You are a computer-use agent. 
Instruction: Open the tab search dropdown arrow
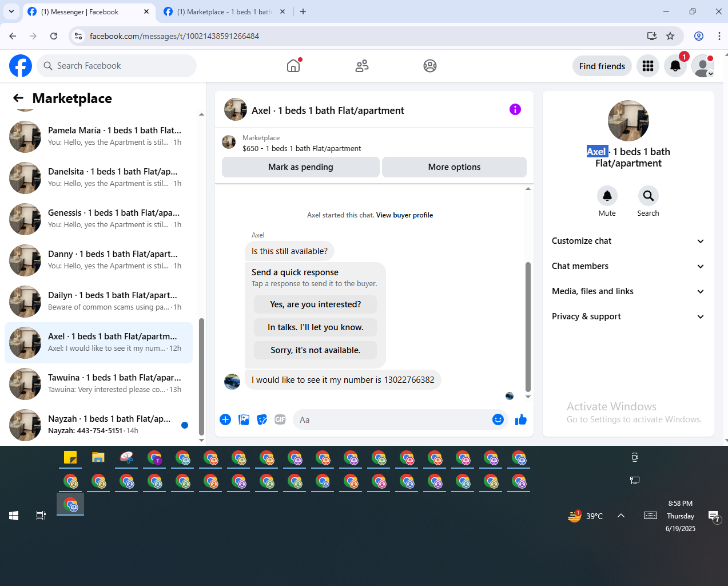pos(11,11)
